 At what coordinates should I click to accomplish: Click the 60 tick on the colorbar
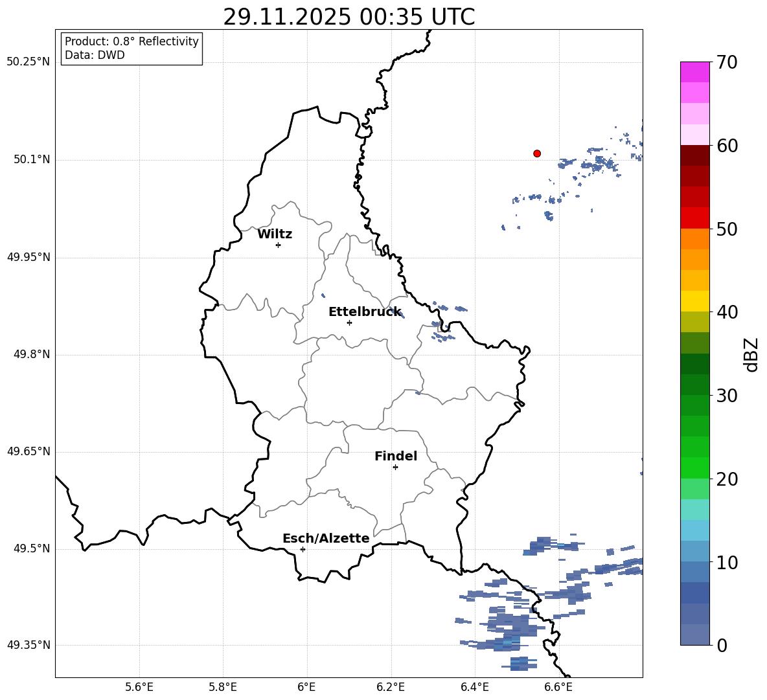727,146
